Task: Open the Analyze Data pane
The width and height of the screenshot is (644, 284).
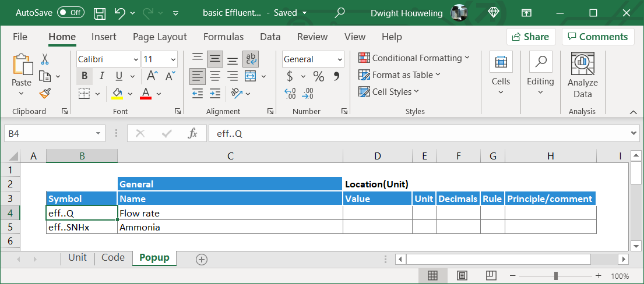Action: click(582, 76)
